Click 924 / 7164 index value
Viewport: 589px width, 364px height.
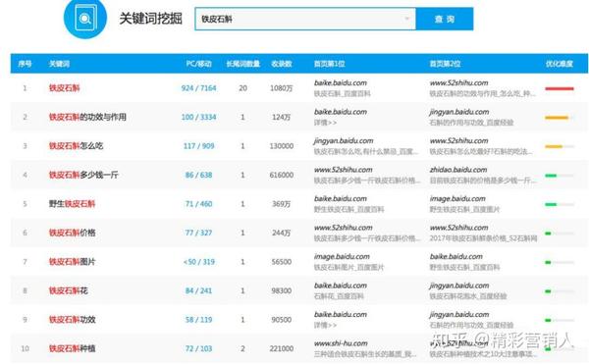[198, 88]
